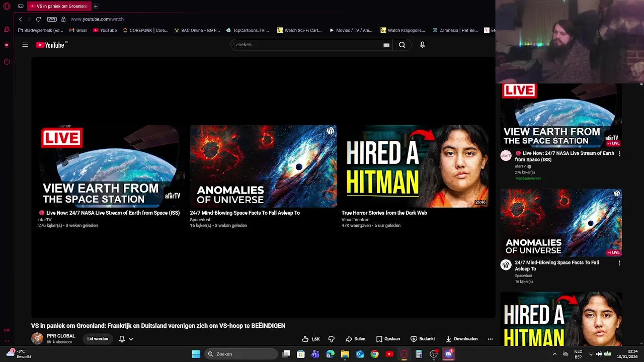Open the Anomalies of Universe endscreen thumbnail
This screenshot has width=644, height=362.
pos(263,166)
